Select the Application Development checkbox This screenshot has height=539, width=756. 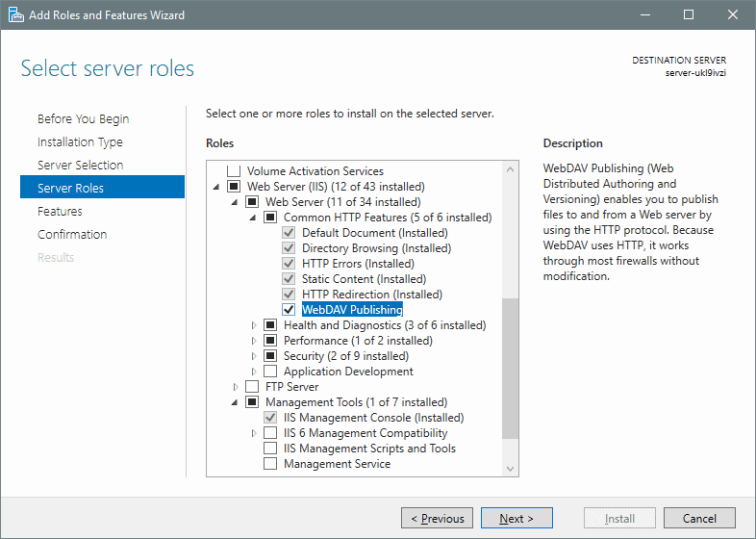point(270,372)
